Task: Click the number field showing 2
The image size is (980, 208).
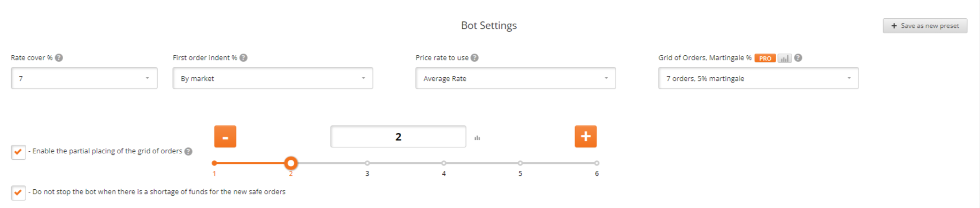Action: 399,137
